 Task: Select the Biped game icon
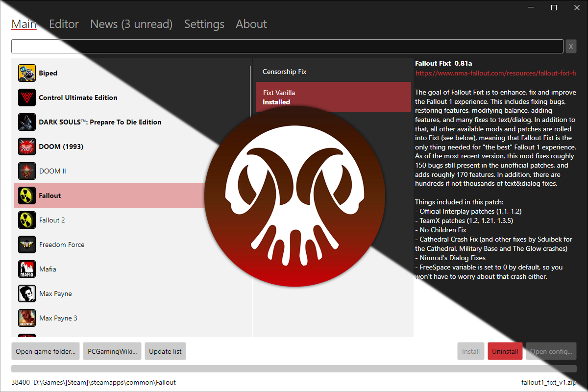click(27, 73)
